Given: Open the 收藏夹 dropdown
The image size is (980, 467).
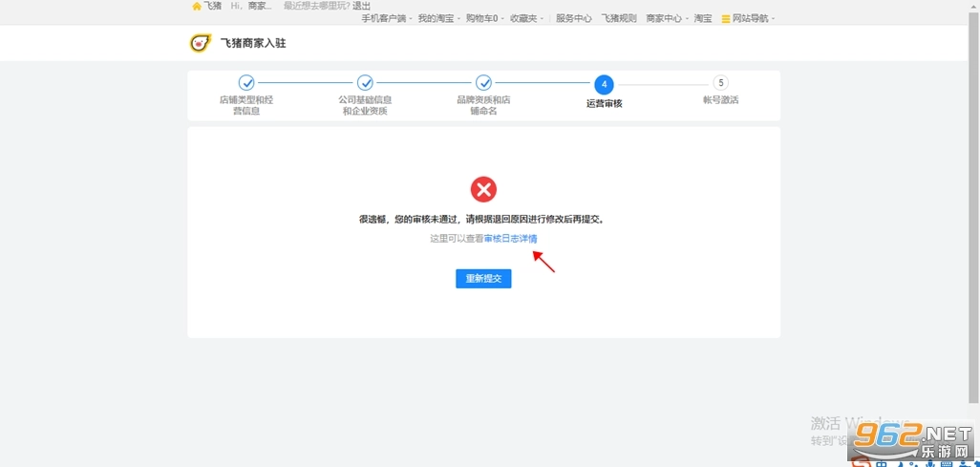Looking at the screenshot, I should [525, 18].
